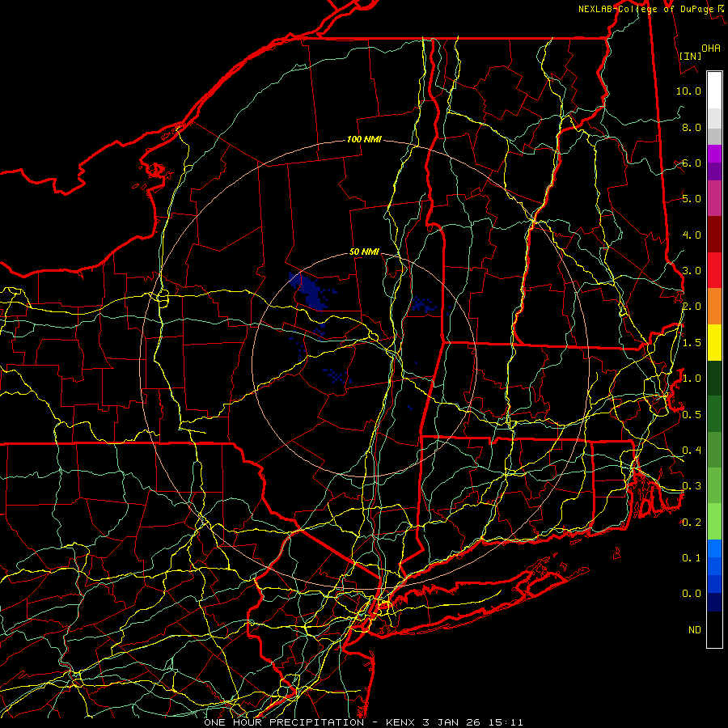
Task: Click the 8.0 legend value
Action: pyautogui.click(x=692, y=127)
